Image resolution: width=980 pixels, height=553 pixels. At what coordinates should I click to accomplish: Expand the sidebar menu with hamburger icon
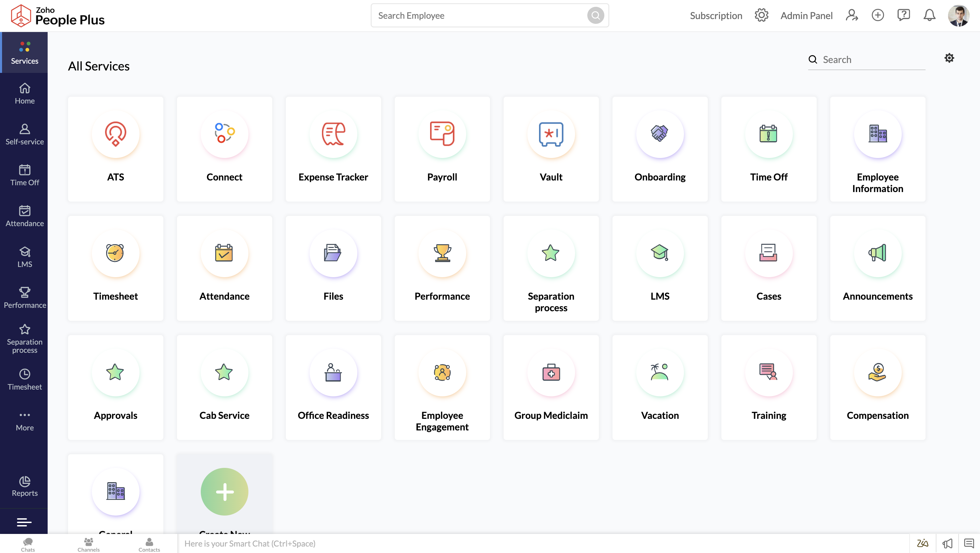click(x=24, y=522)
